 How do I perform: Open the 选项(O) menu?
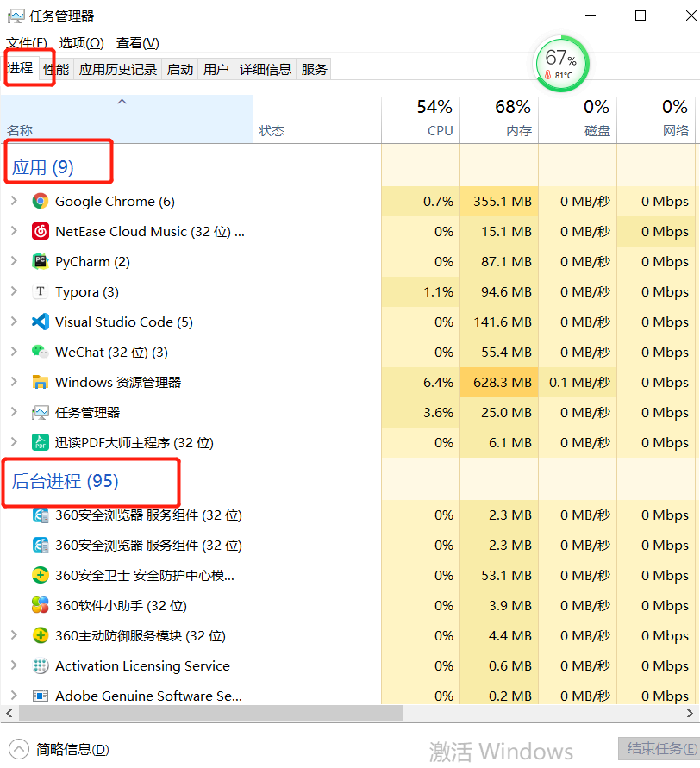coord(82,42)
